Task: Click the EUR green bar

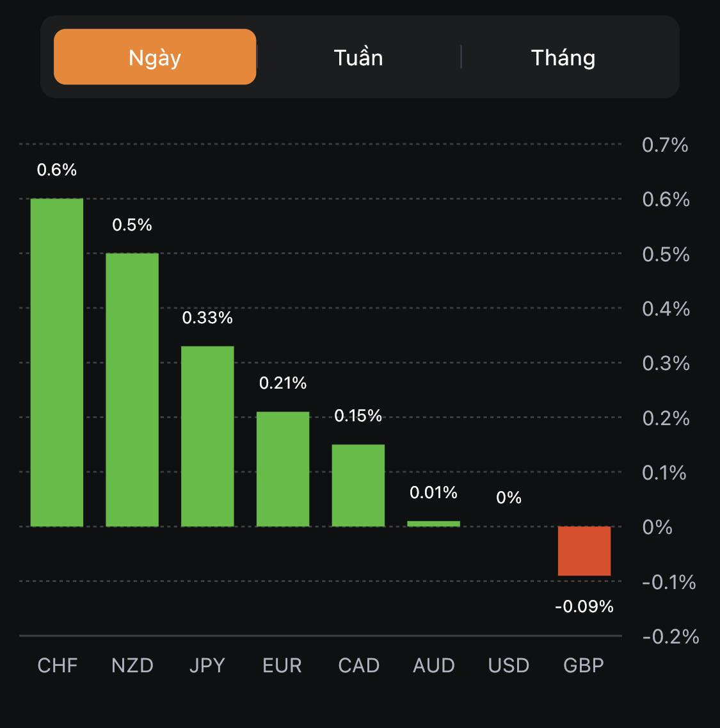Action: coord(283,469)
